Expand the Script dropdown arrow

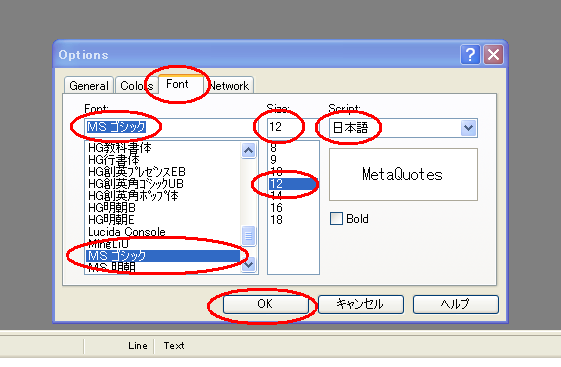pyautogui.click(x=468, y=128)
